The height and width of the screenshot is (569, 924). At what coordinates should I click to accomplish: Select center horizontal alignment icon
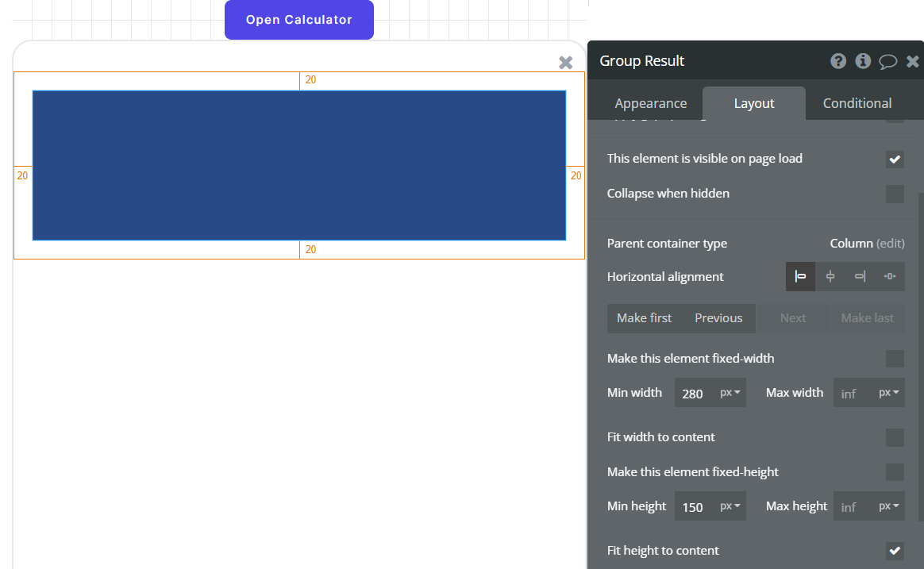point(830,277)
